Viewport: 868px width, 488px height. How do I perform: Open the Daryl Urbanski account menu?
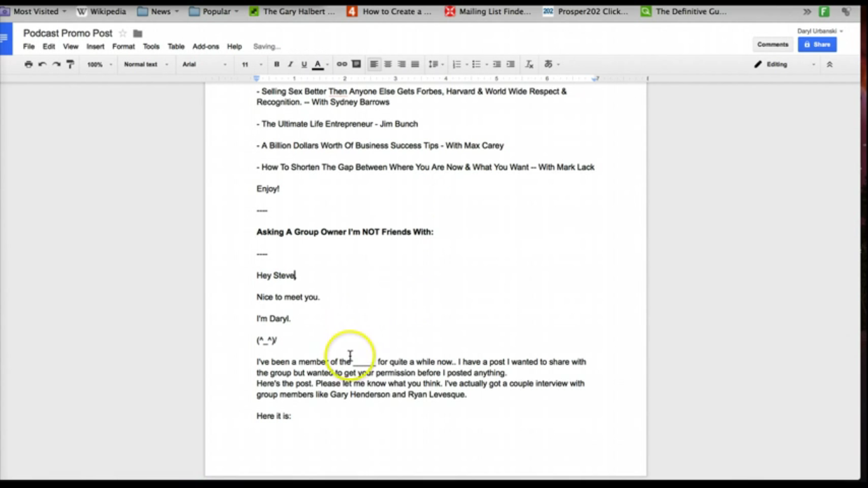pyautogui.click(x=820, y=30)
